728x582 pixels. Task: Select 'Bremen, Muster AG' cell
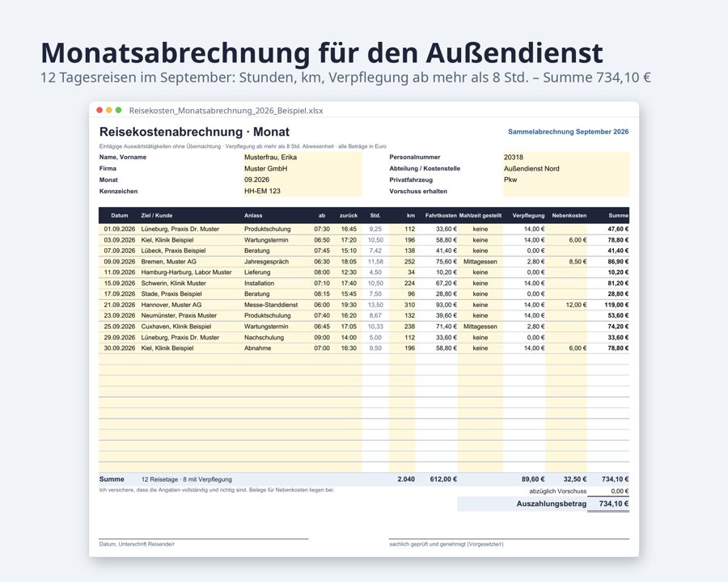(x=168, y=262)
